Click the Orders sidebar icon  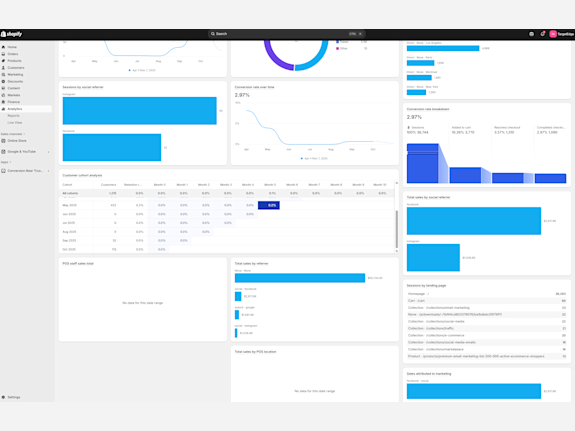point(3,54)
